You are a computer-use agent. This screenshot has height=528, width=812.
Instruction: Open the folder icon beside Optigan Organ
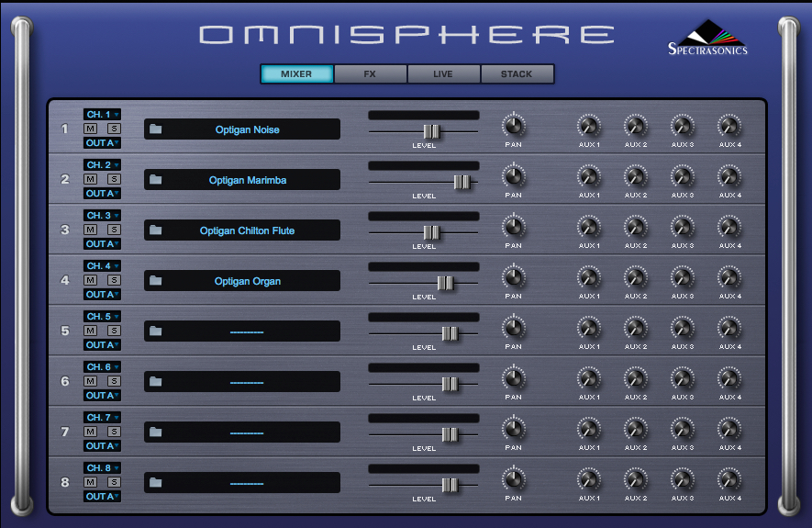tap(155, 281)
